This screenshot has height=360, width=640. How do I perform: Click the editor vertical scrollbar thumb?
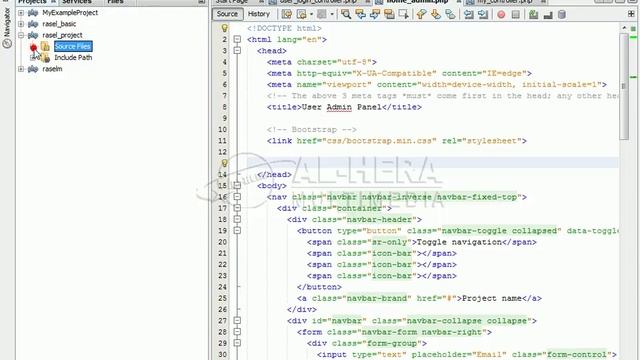(624, 86)
